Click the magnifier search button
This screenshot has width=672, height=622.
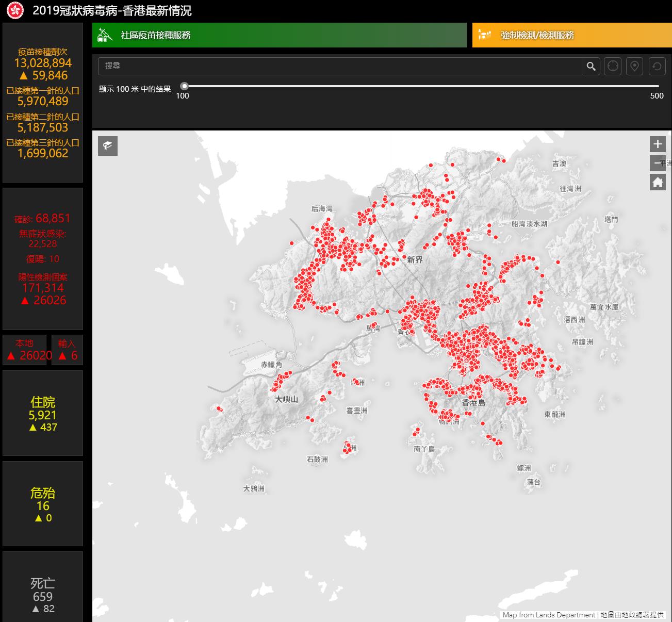591,66
